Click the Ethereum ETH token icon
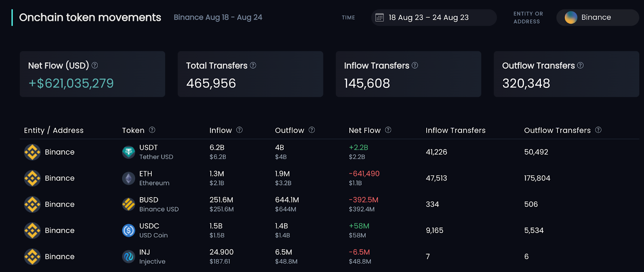Image resolution: width=644 pixels, height=272 pixels. click(128, 178)
